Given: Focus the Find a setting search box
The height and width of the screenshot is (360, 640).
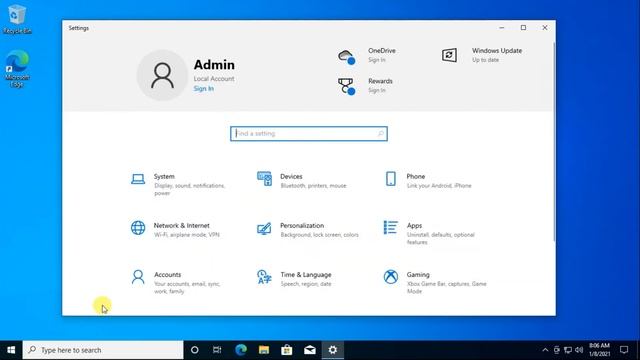Looking at the screenshot, I should [309, 133].
